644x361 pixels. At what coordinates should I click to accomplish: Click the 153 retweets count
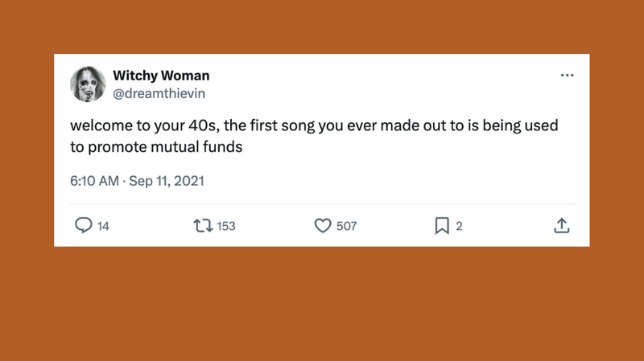[x=226, y=227]
